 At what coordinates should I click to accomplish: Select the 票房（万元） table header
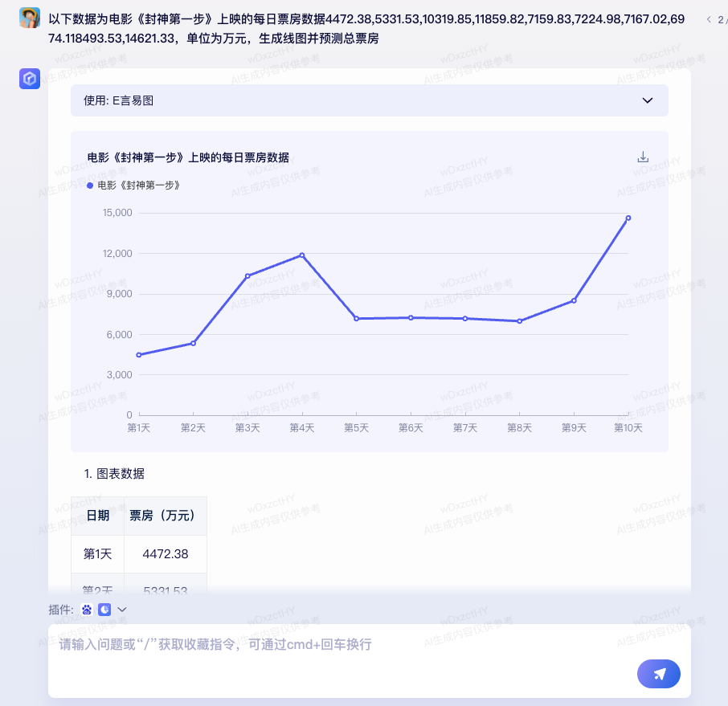166,516
